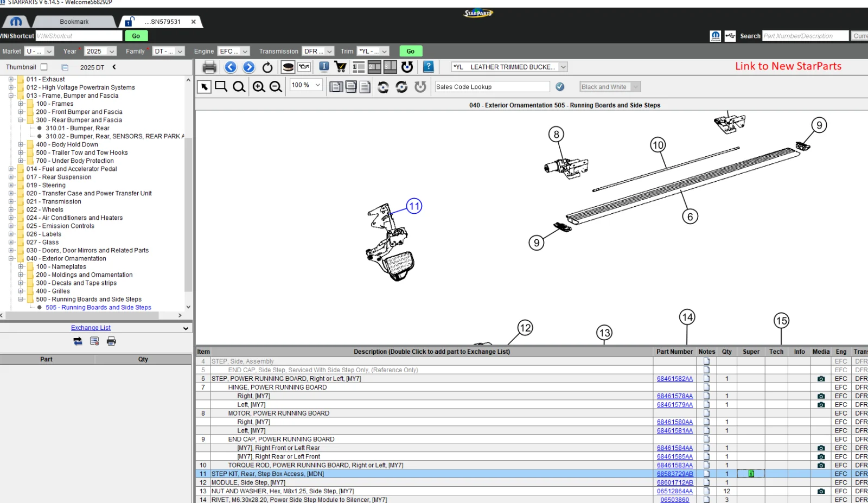The width and height of the screenshot is (868, 503).
Task: Select 505 - Running Boards and Side Steps
Action: 98,308
